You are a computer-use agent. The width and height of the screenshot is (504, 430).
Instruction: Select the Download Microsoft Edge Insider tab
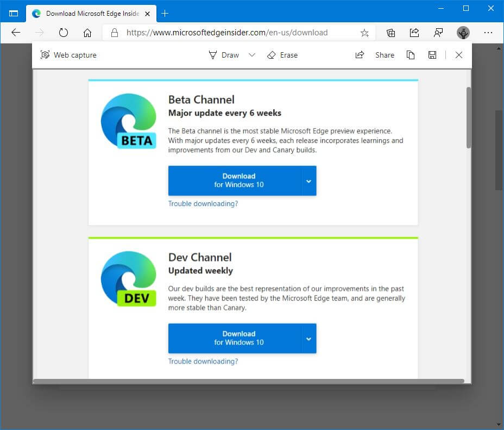[91, 14]
